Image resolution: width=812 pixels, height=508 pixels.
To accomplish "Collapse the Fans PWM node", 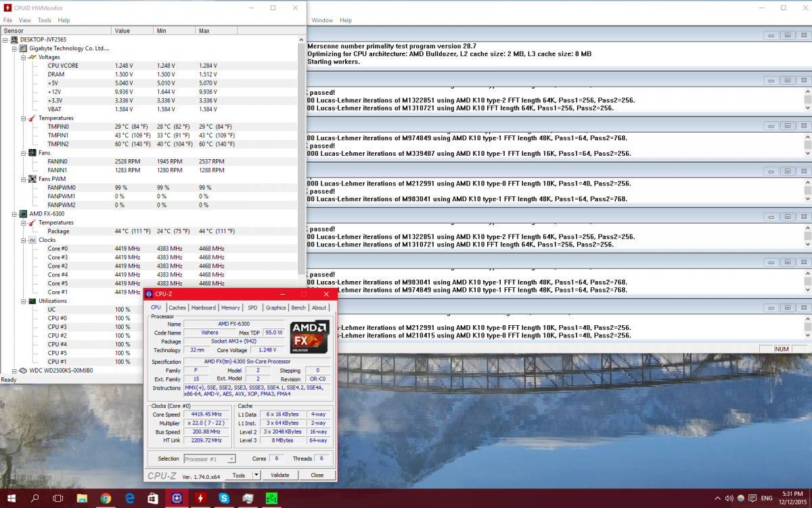I will tap(23, 179).
